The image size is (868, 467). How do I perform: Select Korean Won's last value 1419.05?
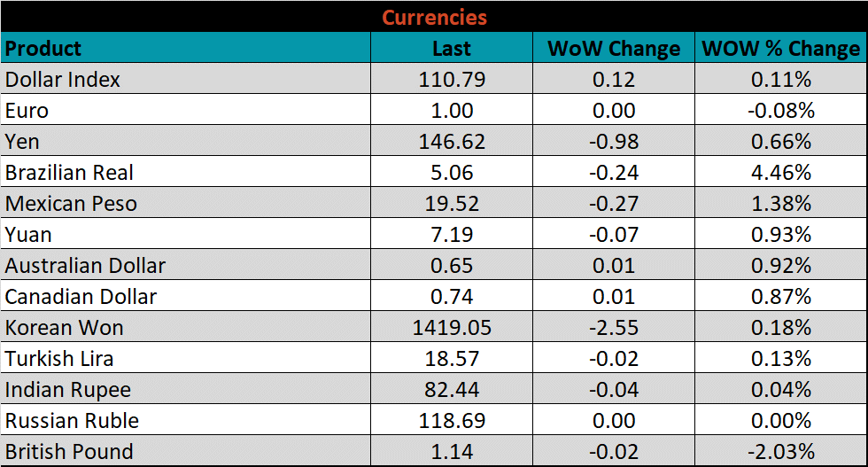tap(452, 328)
